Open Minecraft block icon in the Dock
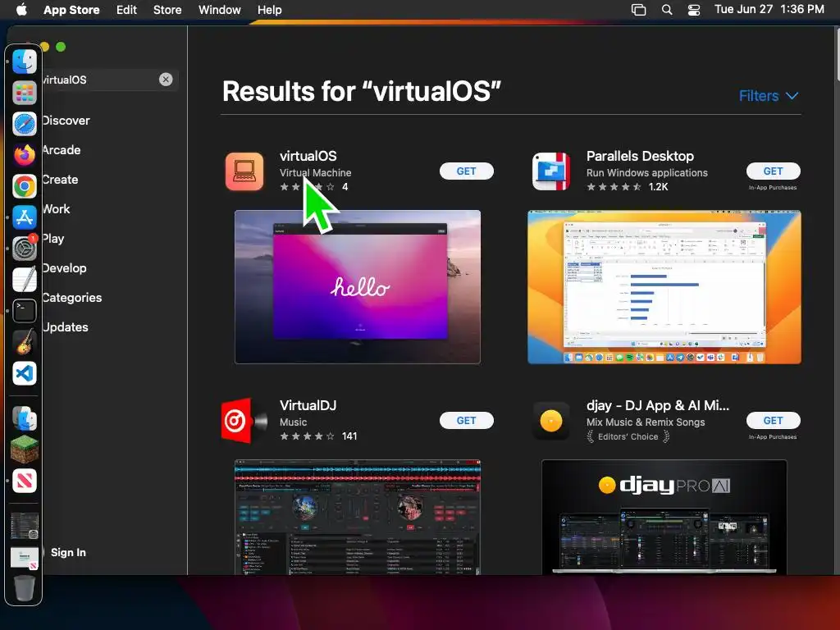Viewport: 840px width, 630px height. click(25, 450)
